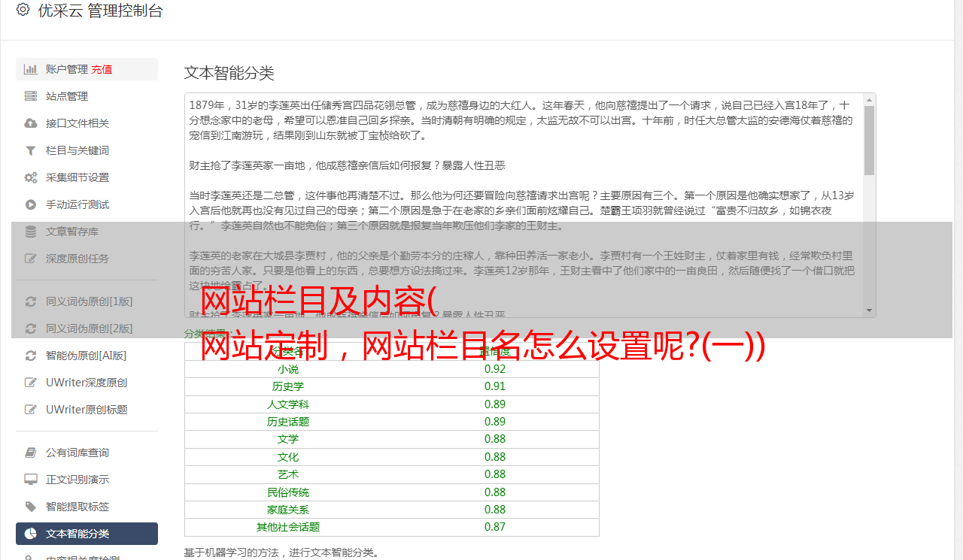Click the pie chart icon for 文本智能分类
The image size is (963, 560).
pos(31,534)
